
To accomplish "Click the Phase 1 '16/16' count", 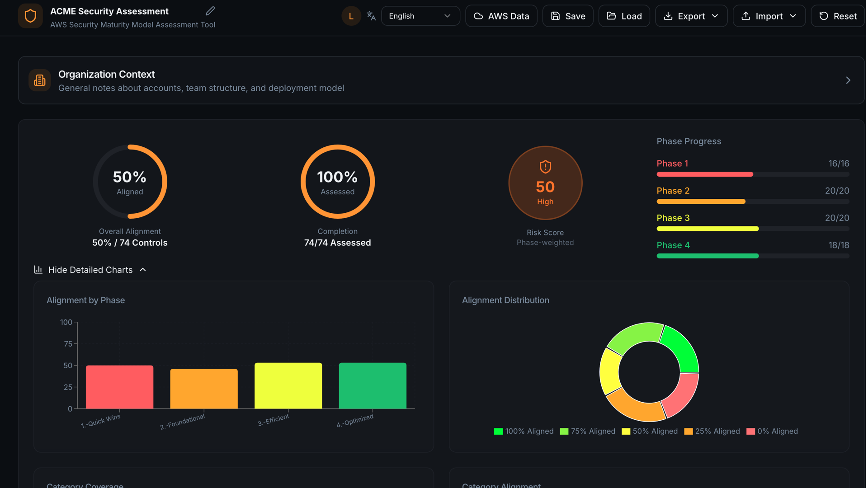I will (839, 164).
